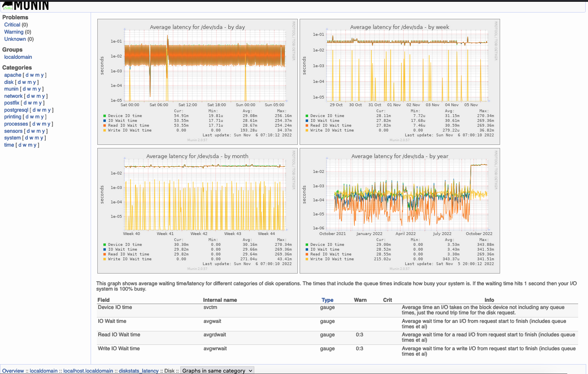Open the time category

[9, 145]
